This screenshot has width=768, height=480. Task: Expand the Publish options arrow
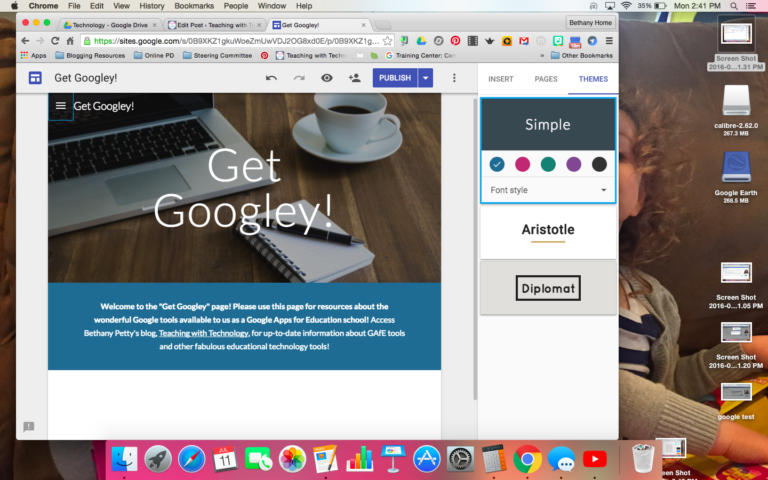click(426, 78)
